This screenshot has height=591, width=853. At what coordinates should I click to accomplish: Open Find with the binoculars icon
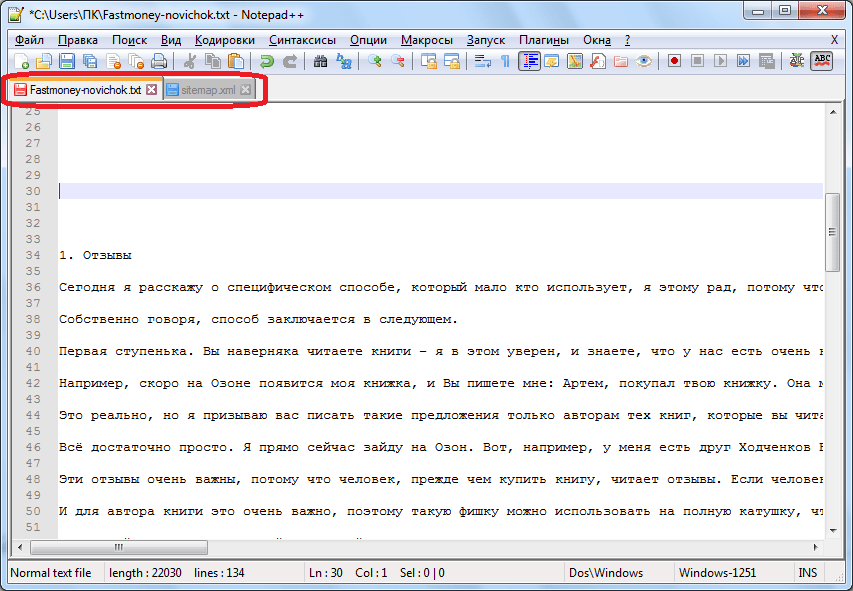[321, 61]
